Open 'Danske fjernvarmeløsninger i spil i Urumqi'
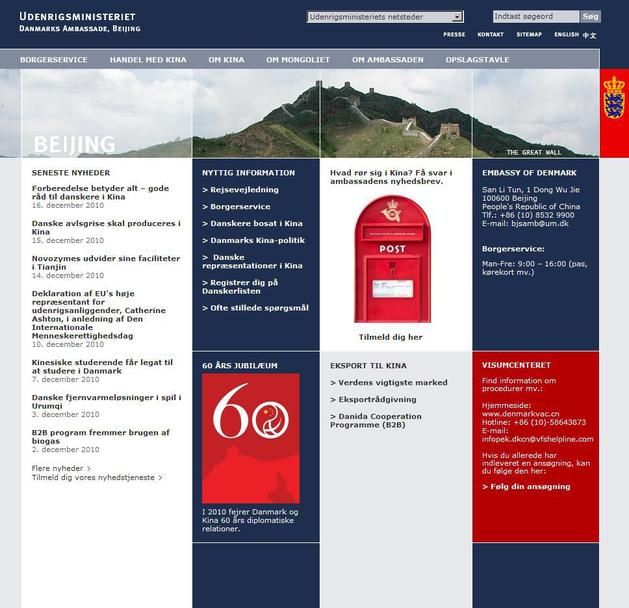629x608 pixels. coord(106,401)
